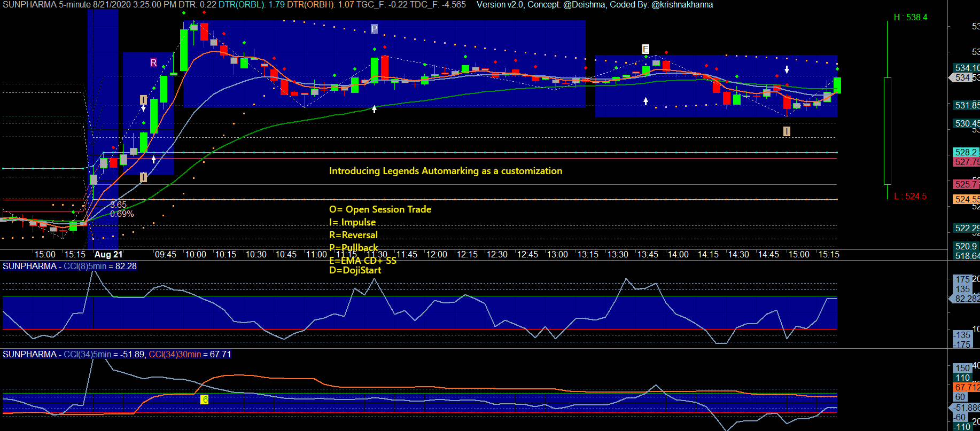Select the I impulse marker near 15:00

tap(787, 131)
